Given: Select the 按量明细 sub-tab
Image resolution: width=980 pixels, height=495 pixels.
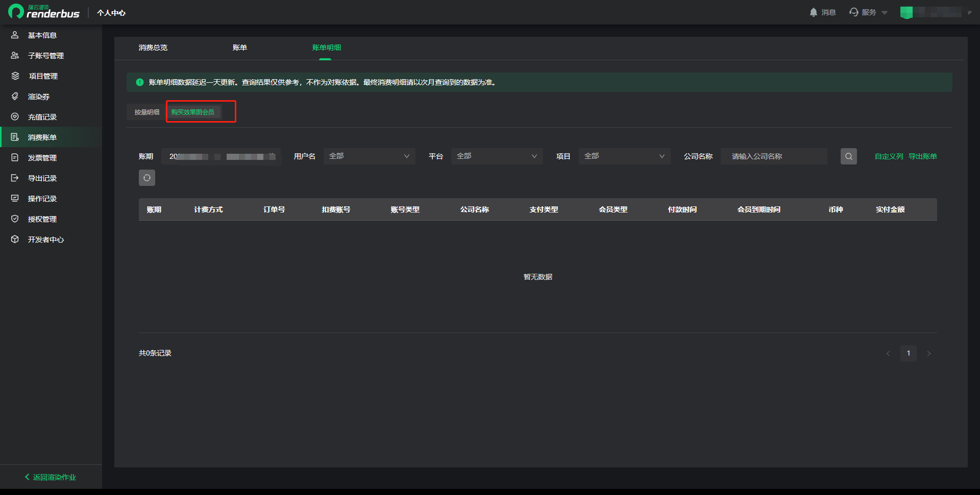Looking at the screenshot, I should (x=147, y=112).
